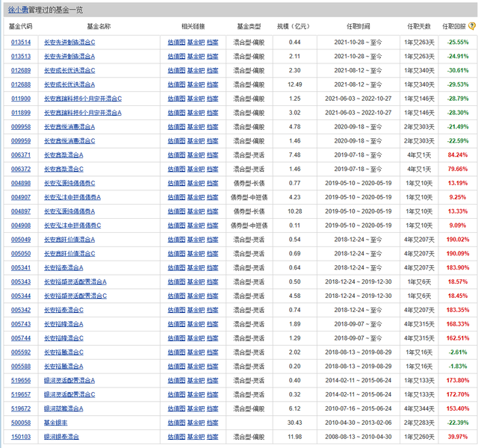Open fund code 006371 link
The image size is (478, 448).
pyautogui.click(x=21, y=155)
